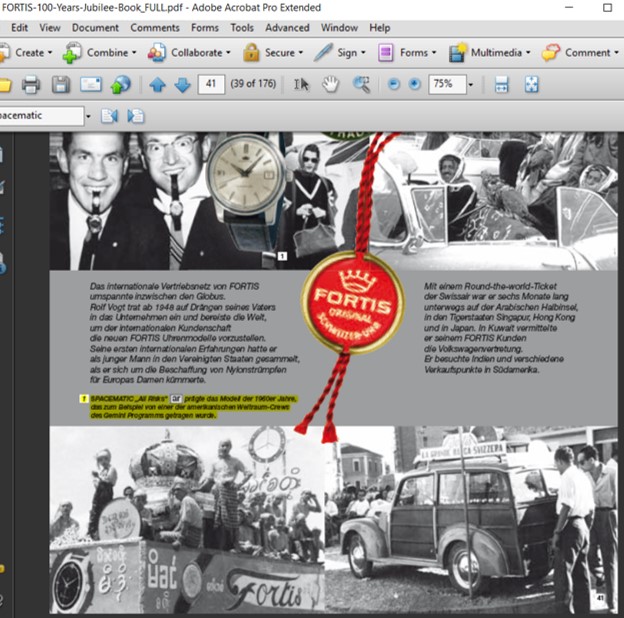Click the Email envelope icon
624x618 pixels.
(x=91, y=84)
